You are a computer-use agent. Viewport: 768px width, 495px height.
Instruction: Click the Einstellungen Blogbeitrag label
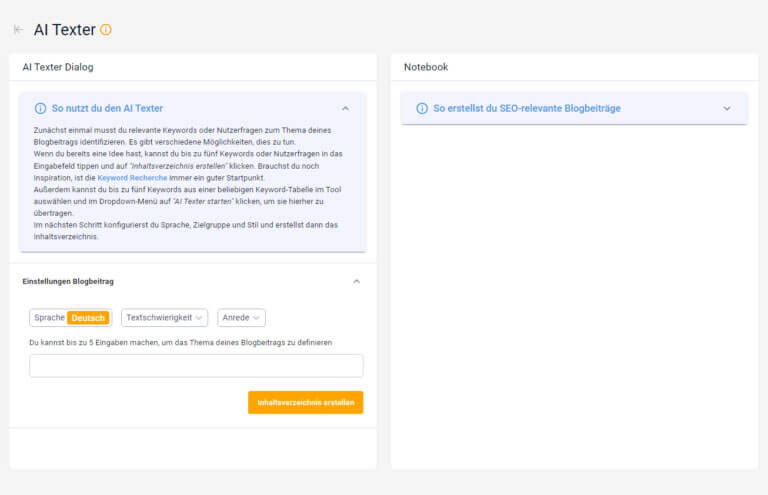[x=68, y=282]
